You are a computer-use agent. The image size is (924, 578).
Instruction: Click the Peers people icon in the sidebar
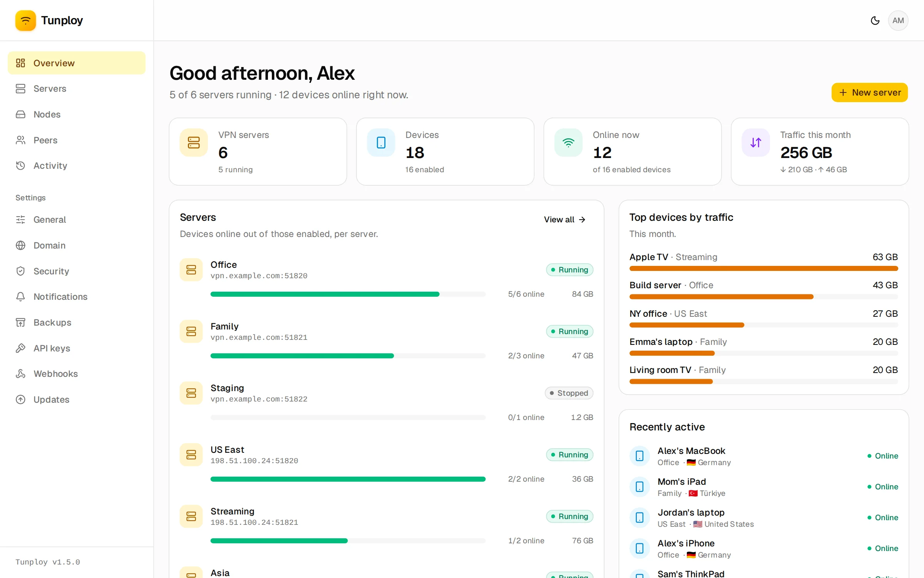point(20,140)
